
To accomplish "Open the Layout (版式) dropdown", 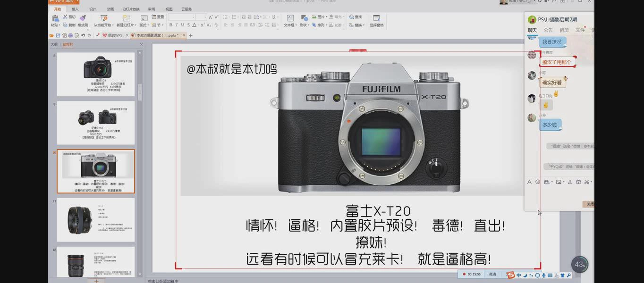I will (144, 25).
